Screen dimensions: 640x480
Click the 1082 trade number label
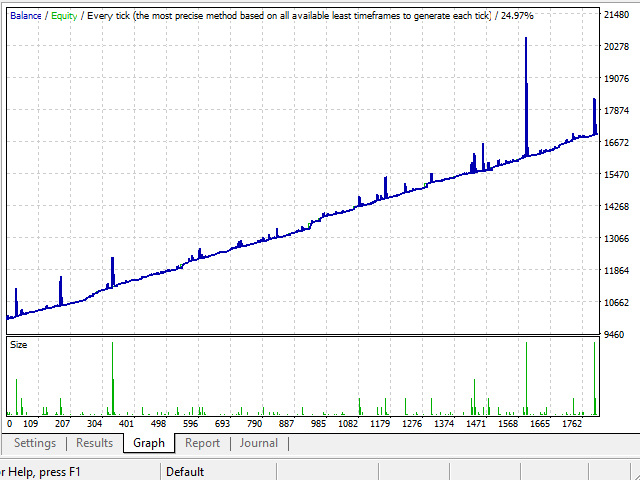(x=348, y=424)
